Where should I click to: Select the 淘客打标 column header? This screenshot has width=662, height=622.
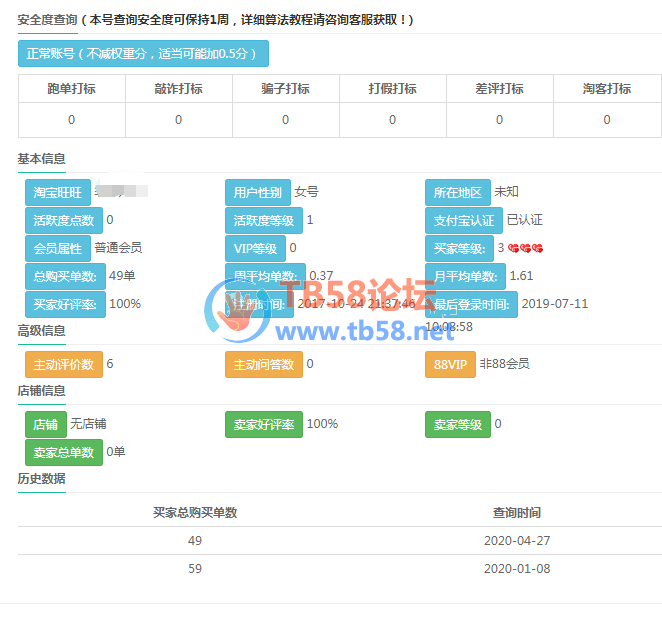point(606,89)
